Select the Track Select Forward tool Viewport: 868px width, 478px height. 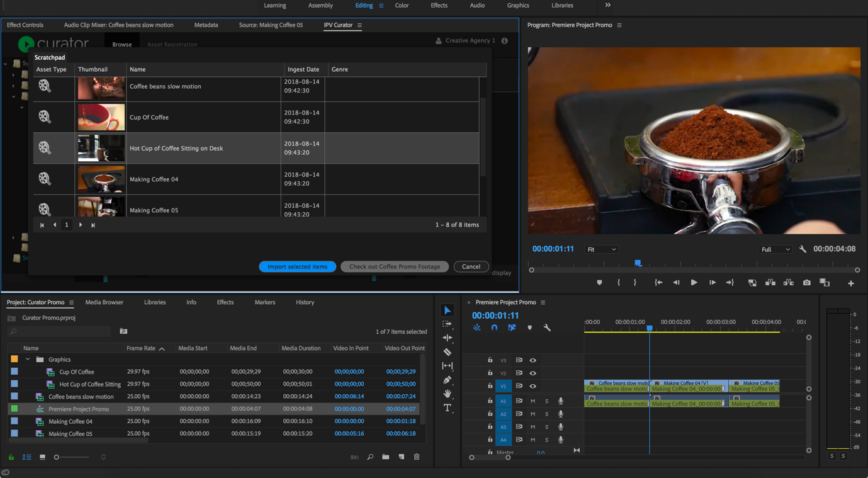[x=447, y=324]
